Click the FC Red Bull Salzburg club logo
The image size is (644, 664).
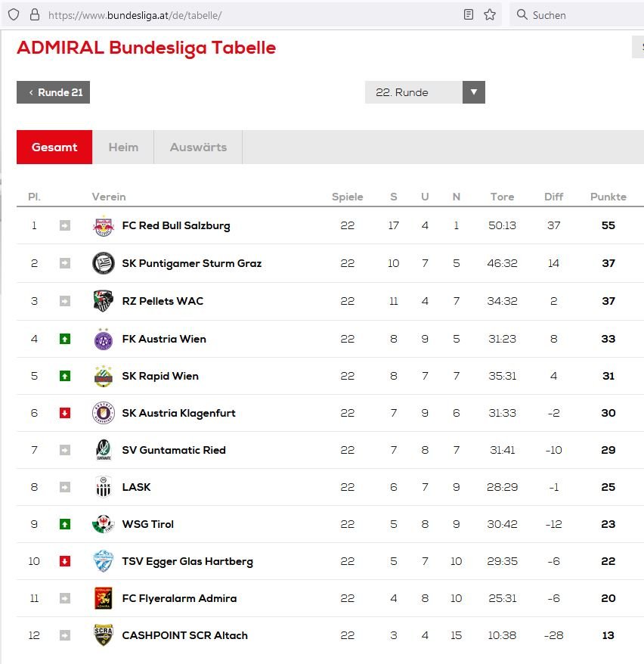(x=104, y=225)
